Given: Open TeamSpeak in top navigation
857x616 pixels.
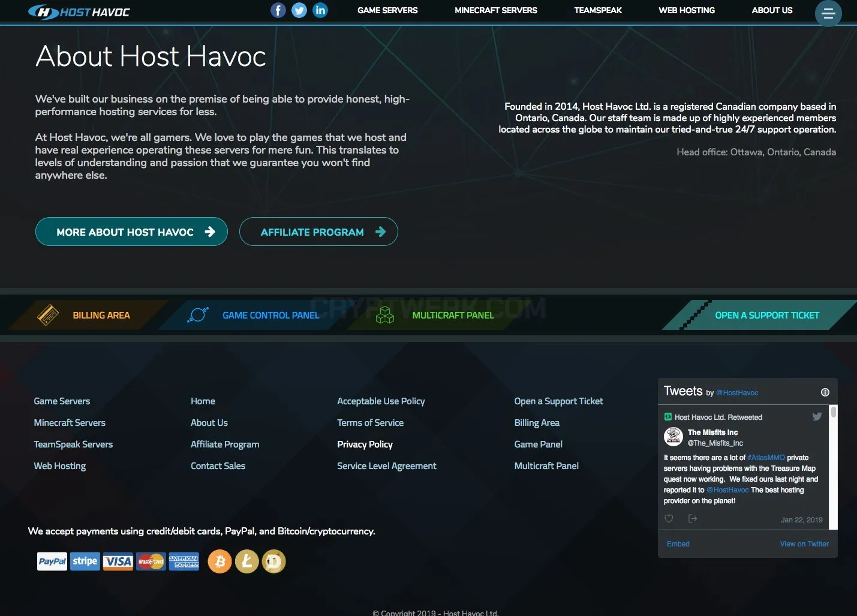Looking at the screenshot, I should 598,10.
